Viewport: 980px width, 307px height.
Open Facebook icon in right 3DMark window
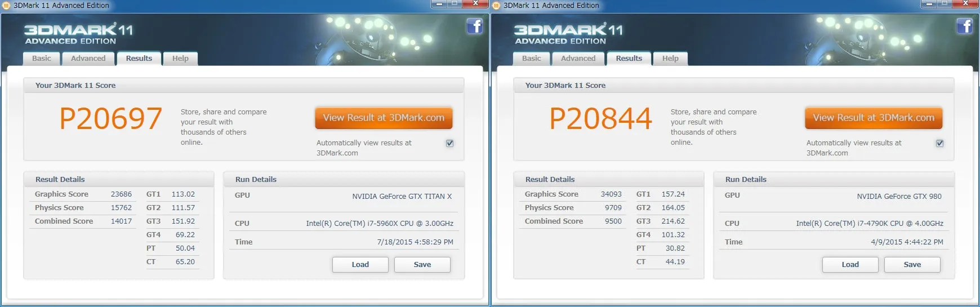[964, 26]
